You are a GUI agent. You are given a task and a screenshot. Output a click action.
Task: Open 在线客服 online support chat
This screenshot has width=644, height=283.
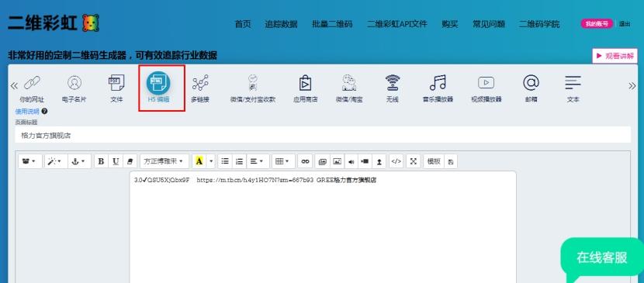(602, 258)
